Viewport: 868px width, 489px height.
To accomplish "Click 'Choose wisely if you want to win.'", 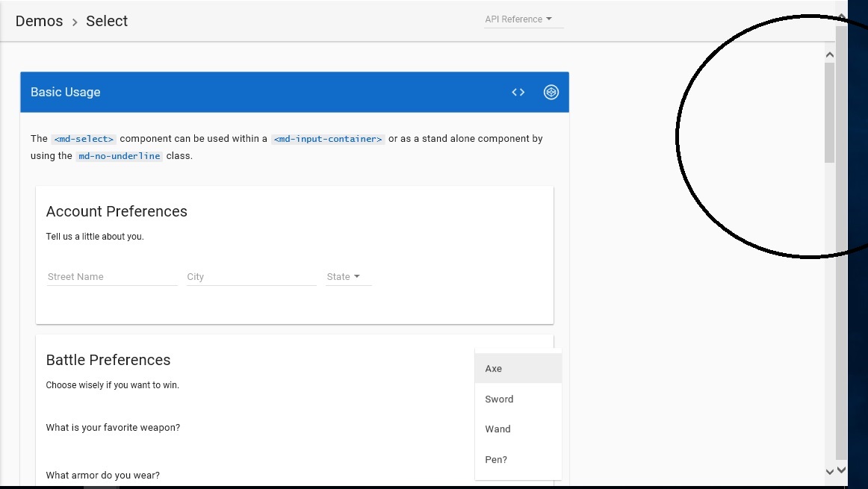I will click(x=112, y=385).
